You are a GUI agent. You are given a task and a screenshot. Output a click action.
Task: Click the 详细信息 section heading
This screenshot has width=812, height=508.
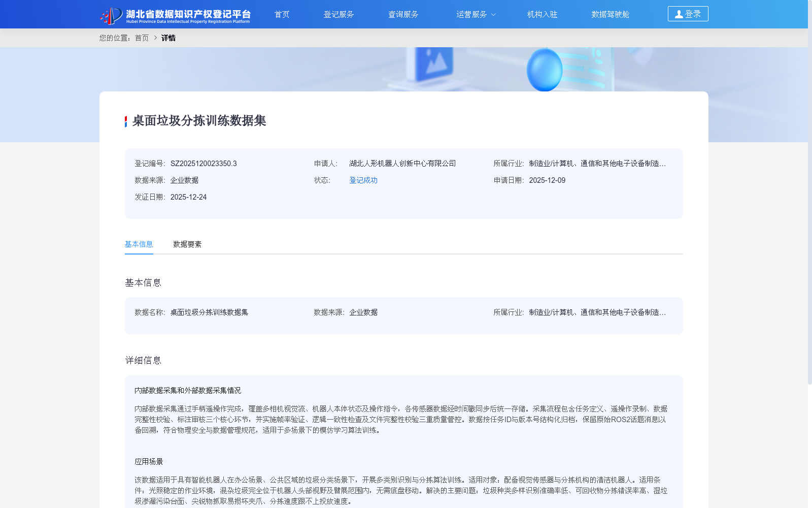point(143,360)
